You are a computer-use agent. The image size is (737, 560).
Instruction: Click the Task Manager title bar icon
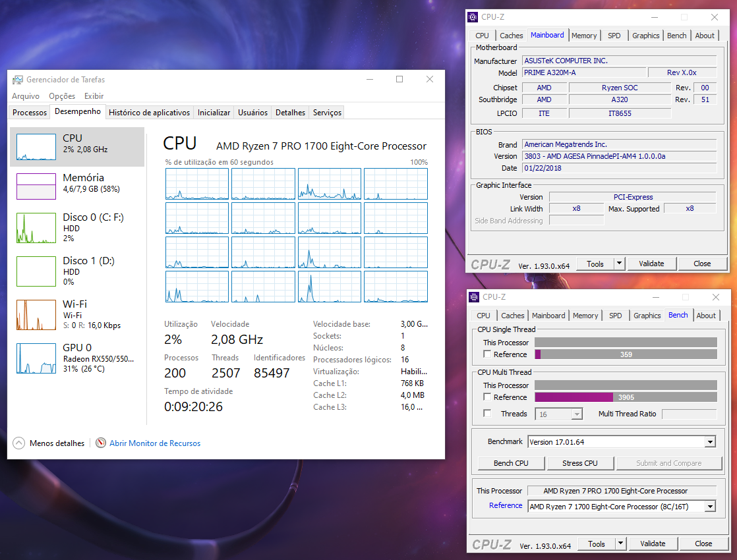[17, 80]
